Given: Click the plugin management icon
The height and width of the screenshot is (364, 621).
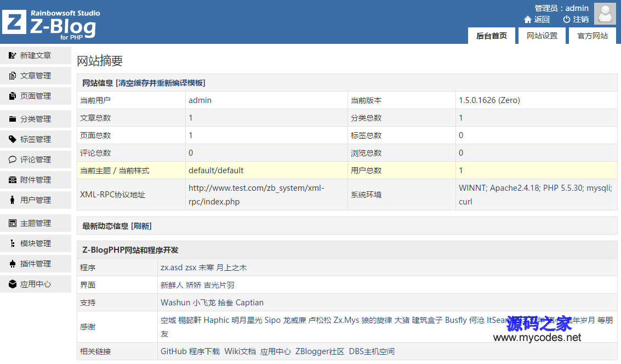Looking at the screenshot, I should [13, 264].
